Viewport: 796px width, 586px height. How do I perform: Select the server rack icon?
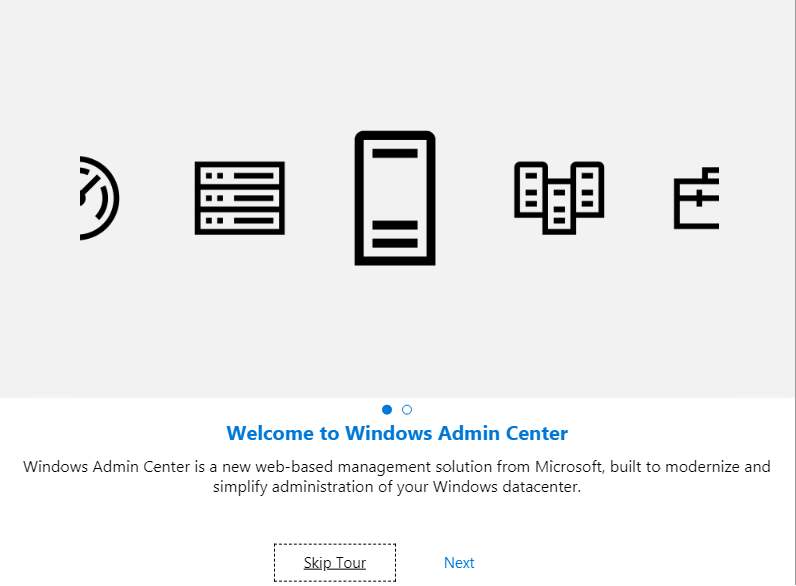(x=239, y=198)
